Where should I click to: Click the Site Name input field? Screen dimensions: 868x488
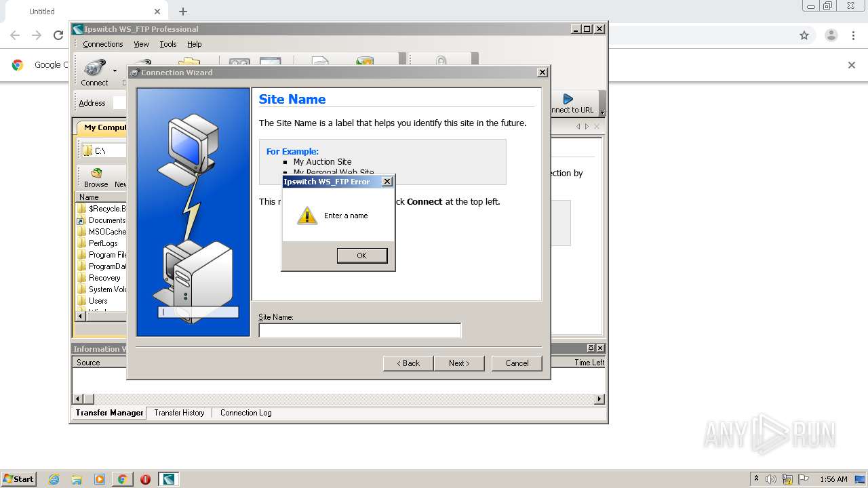(359, 330)
